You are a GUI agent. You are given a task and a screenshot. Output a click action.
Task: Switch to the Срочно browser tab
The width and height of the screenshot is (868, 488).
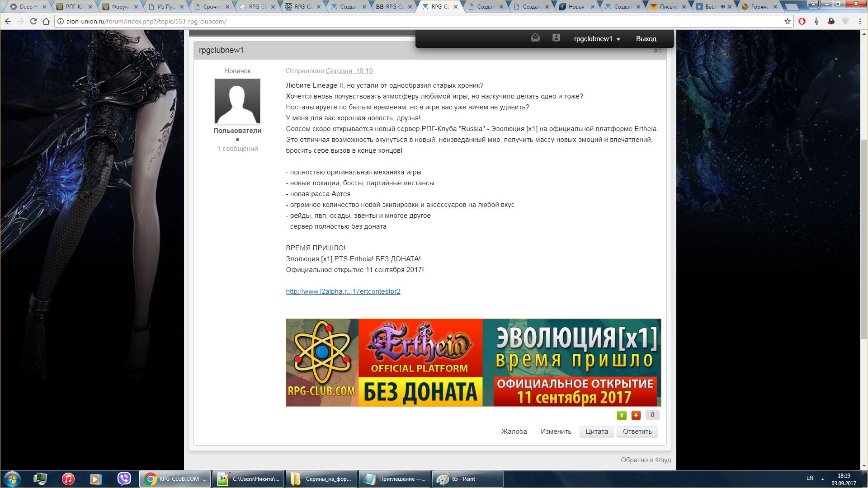[211, 7]
